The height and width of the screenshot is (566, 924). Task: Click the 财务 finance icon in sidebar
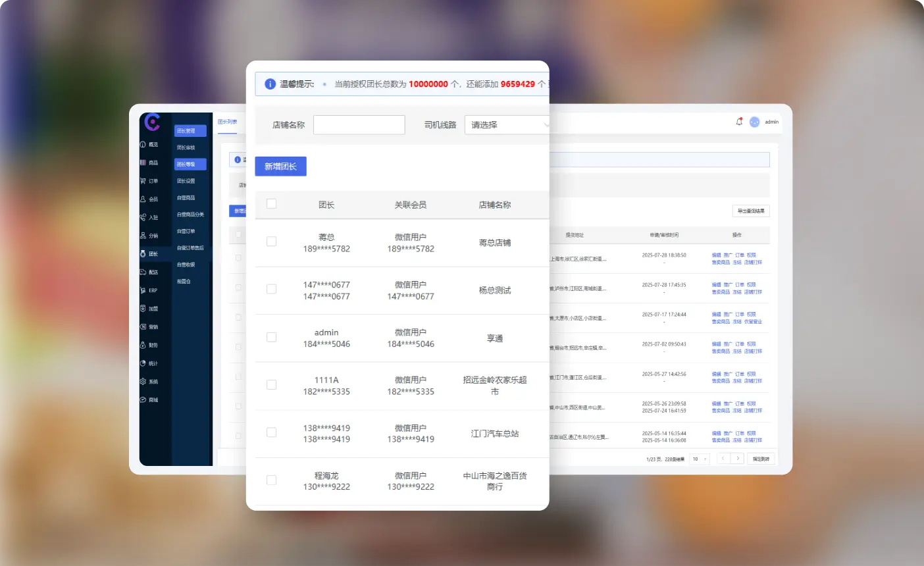pyautogui.click(x=143, y=345)
